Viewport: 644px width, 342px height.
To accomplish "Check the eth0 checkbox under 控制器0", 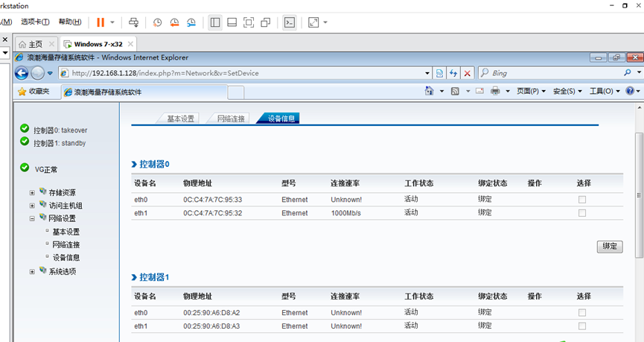I will [x=582, y=200].
